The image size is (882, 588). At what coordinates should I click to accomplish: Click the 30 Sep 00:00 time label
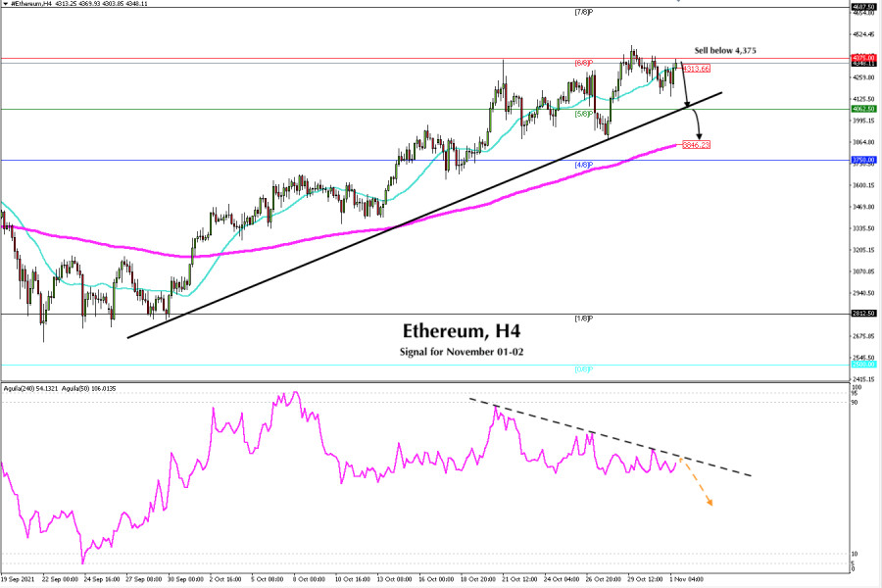tap(185, 579)
